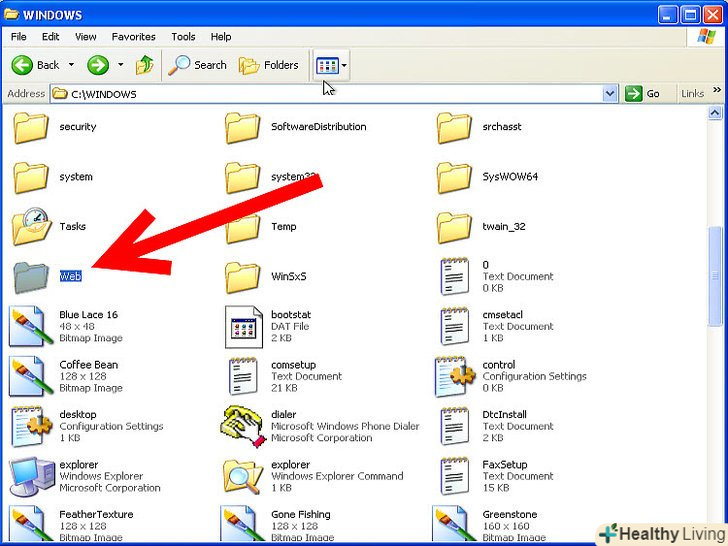Select the dialer phone icon
The height and width of the screenshot is (546, 728).
244,426
